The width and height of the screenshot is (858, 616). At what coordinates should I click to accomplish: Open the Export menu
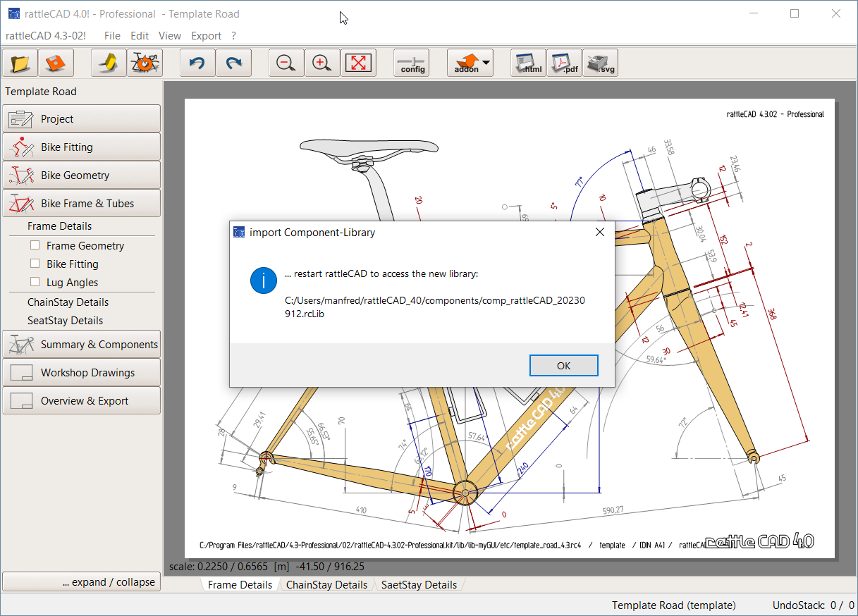207,35
